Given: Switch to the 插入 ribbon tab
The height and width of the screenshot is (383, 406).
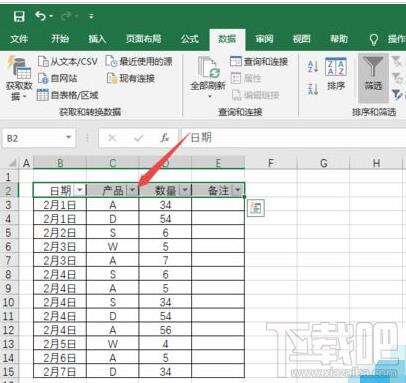Looking at the screenshot, I should coord(97,39).
